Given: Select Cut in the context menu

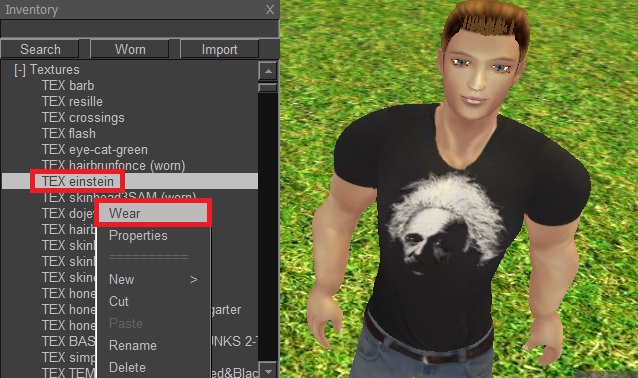Looking at the screenshot, I should tap(119, 302).
